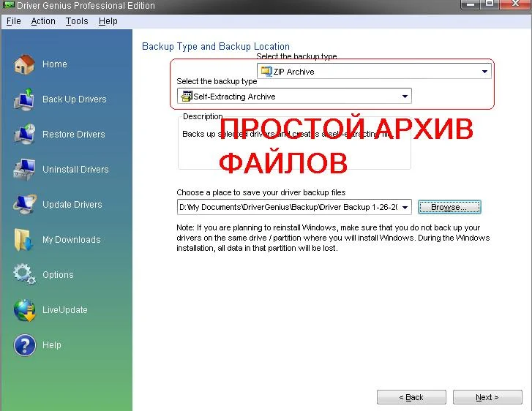Open the Tools menu
This screenshot has width=532, height=411.
77,21
